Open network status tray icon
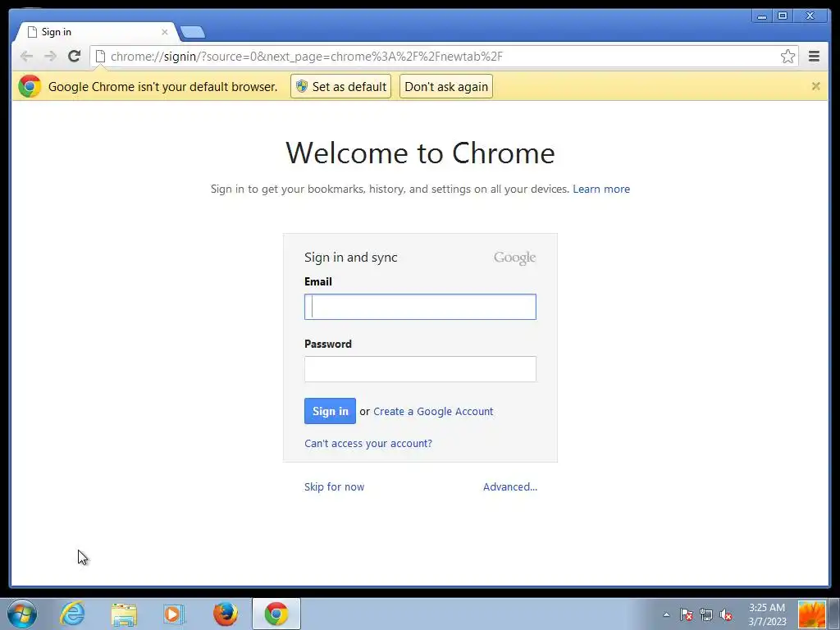The image size is (840, 630). [x=706, y=614]
